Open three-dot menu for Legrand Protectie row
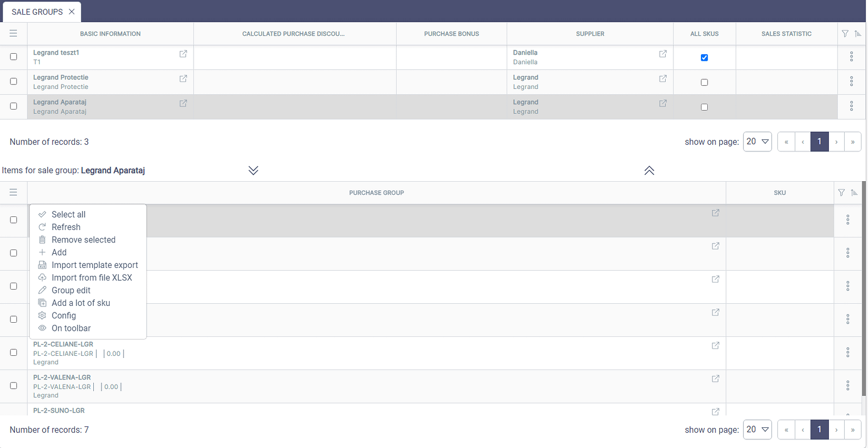Screen dimensions: 868x448 851,81
